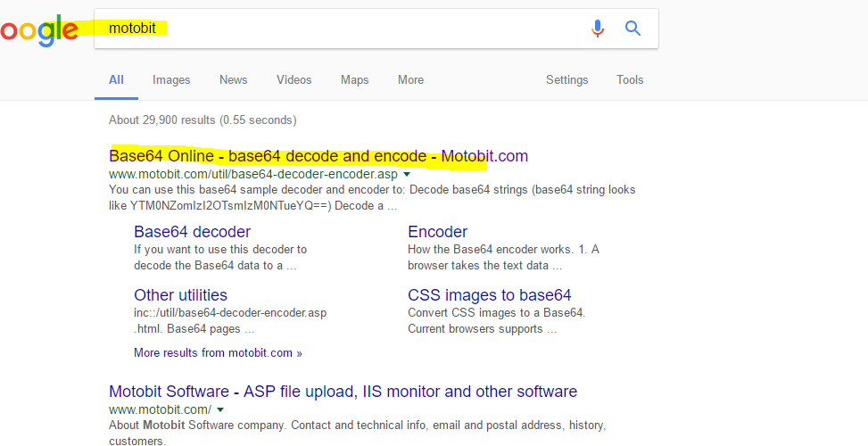Click the Google logo

38,30
